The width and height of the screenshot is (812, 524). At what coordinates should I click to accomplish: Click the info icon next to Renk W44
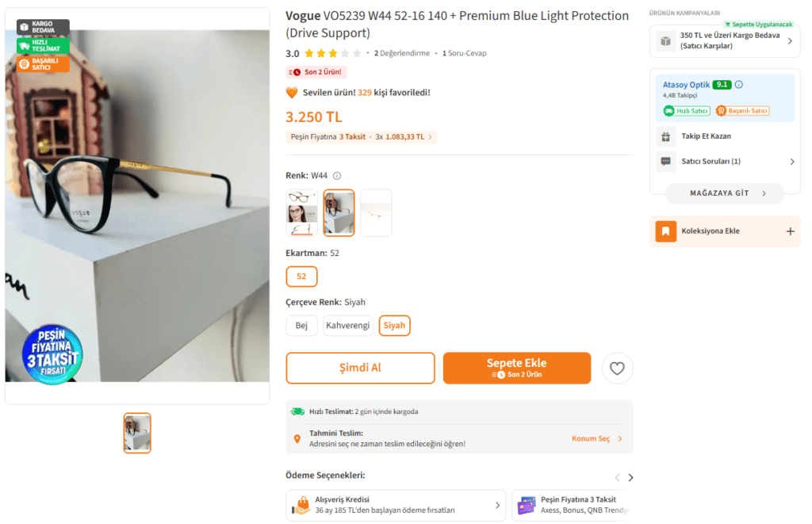[x=337, y=176]
